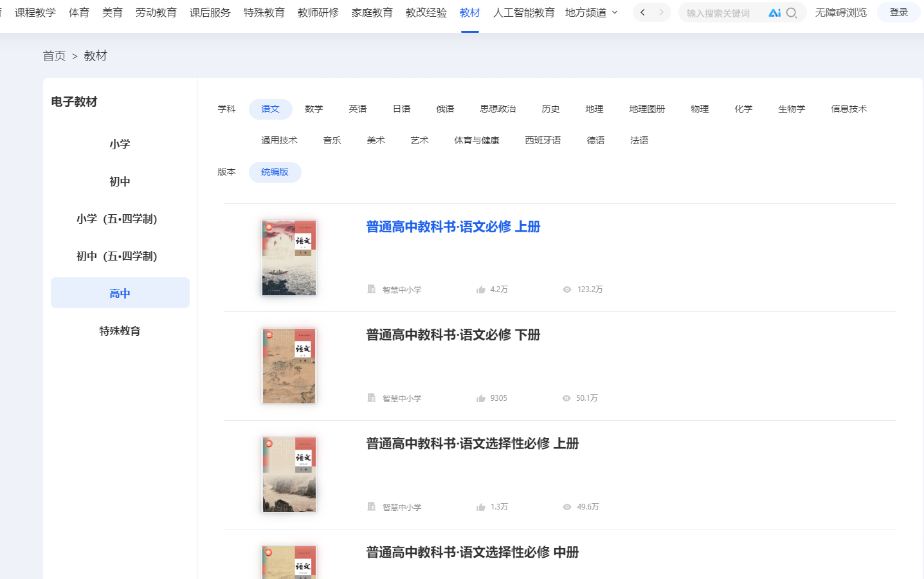Go to 首页 via breadcrumb
924x579 pixels.
click(x=55, y=56)
